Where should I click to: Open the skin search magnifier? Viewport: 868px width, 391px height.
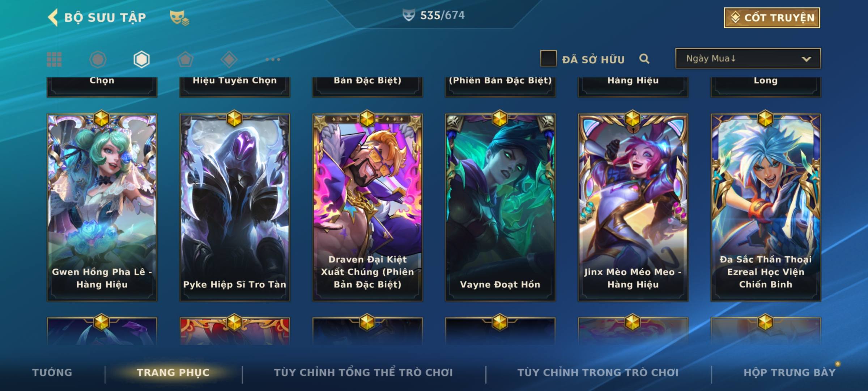tap(644, 59)
